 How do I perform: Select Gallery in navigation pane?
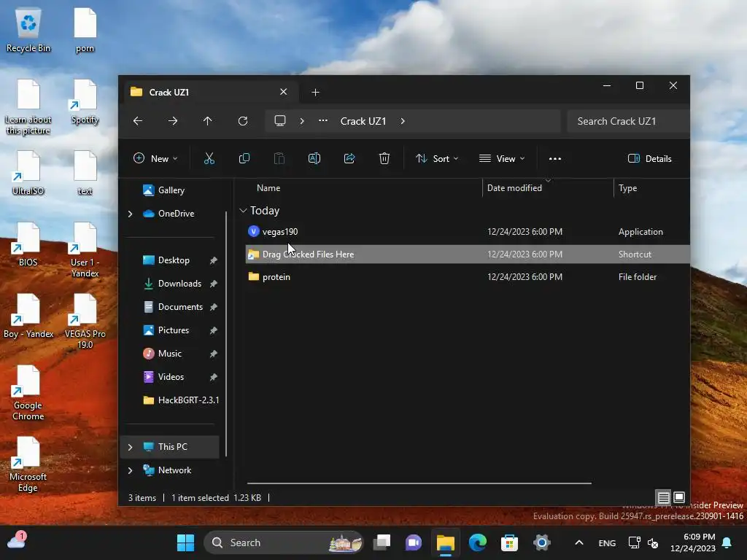164,190
